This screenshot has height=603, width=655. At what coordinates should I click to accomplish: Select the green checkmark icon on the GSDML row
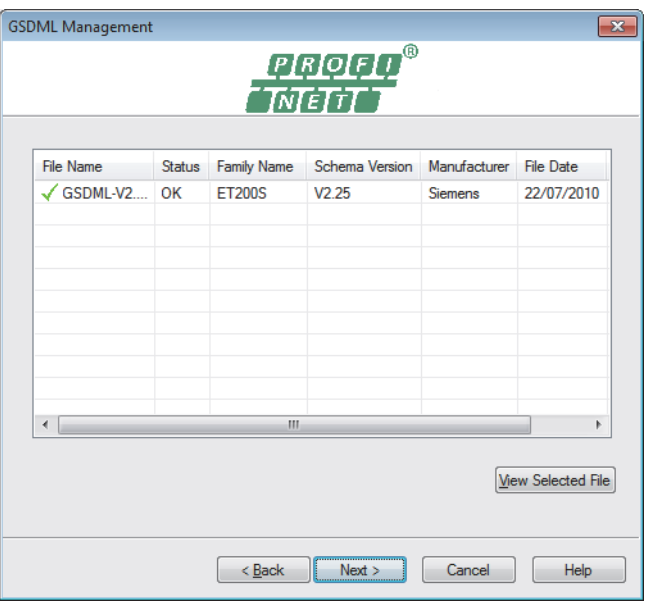(49, 193)
